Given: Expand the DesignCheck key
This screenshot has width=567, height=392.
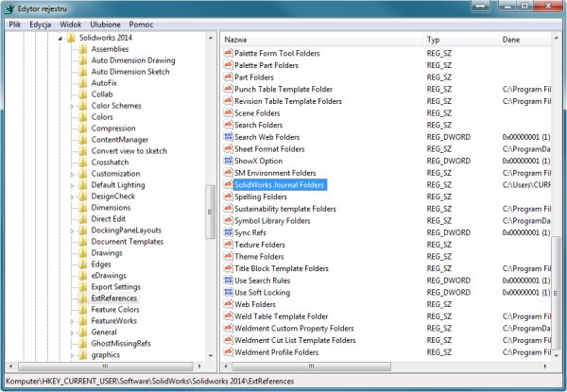Looking at the screenshot, I should click(x=72, y=196).
